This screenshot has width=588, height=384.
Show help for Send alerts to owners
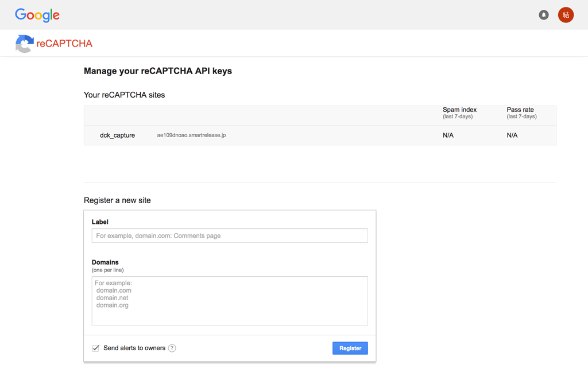[x=172, y=348]
